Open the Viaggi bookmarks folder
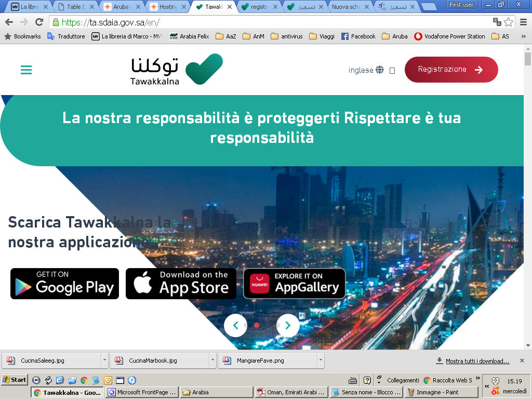The width and height of the screenshot is (532, 399). 322,36
